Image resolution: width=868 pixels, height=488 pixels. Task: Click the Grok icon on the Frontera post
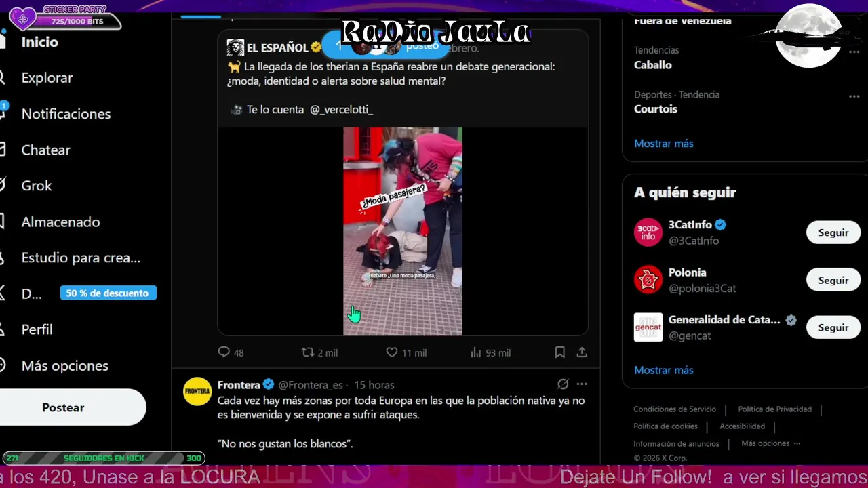tap(563, 384)
